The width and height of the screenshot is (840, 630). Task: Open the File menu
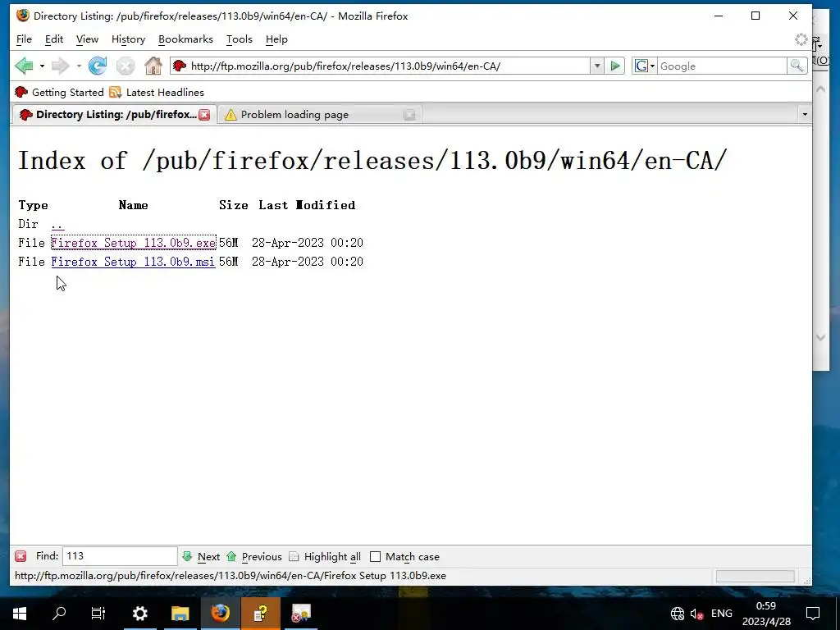click(x=24, y=39)
